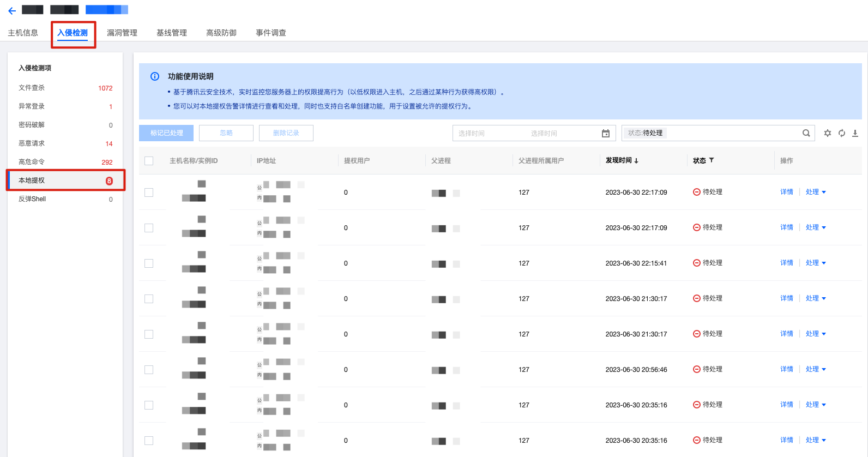Image resolution: width=868 pixels, height=457 pixels.
Task: Click the start time 选择时间 field
Action: [472, 134]
